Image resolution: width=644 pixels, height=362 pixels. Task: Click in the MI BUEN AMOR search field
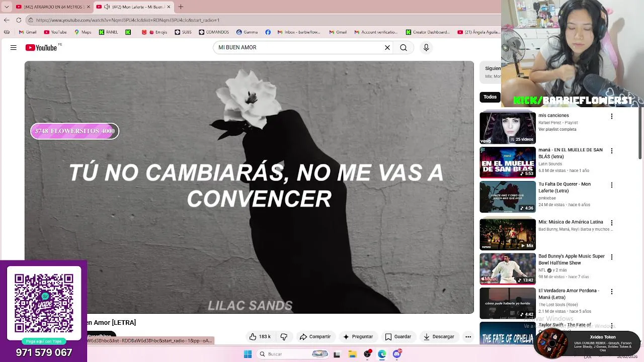point(299,48)
